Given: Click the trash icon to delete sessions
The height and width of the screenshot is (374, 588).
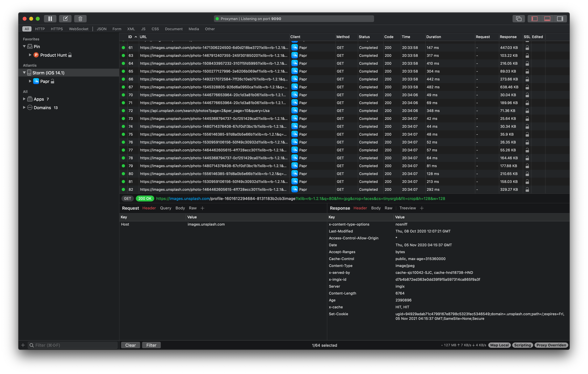Looking at the screenshot, I should pos(80,19).
